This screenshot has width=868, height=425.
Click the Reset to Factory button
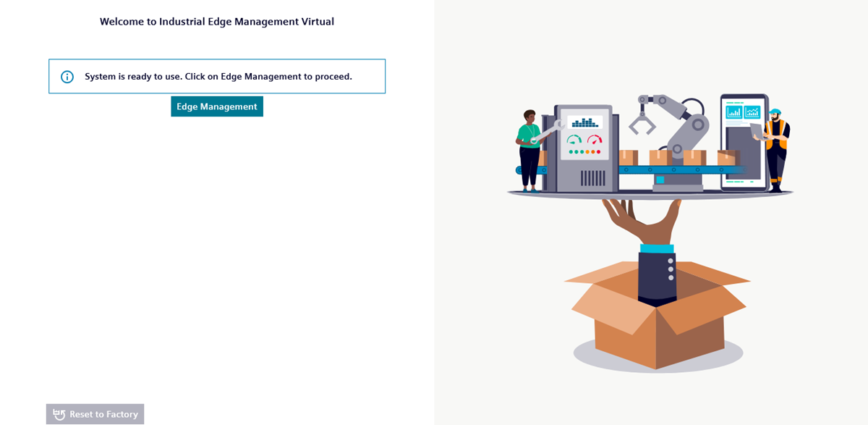pos(95,414)
